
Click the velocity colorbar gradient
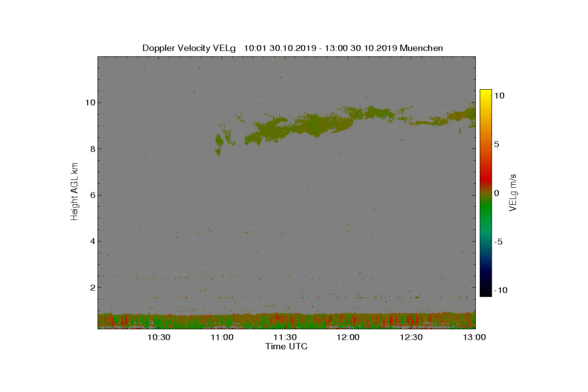486,193
